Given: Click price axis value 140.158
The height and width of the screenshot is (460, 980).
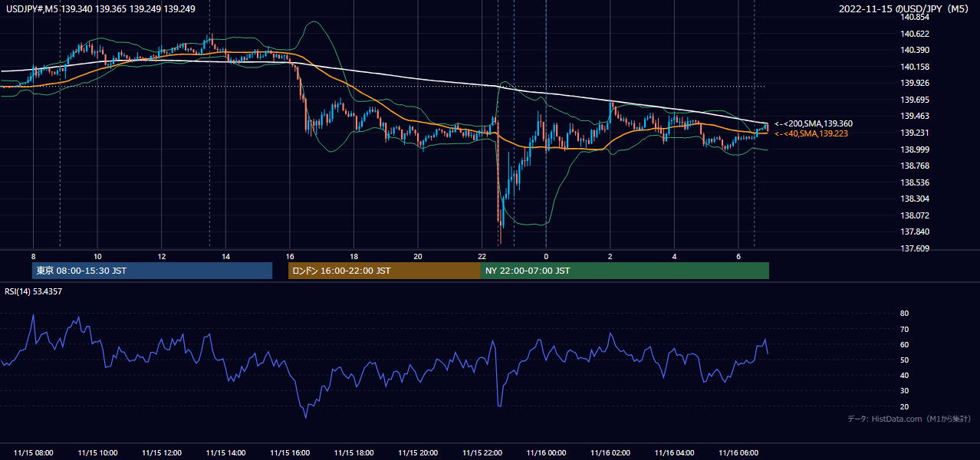Looking at the screenshot, I should click(913, 67).
